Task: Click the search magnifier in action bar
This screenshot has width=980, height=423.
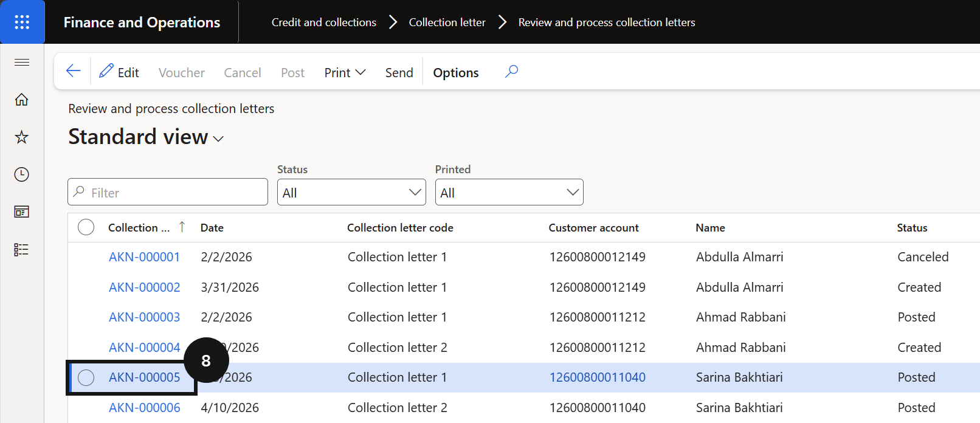Action: (512, 71)
